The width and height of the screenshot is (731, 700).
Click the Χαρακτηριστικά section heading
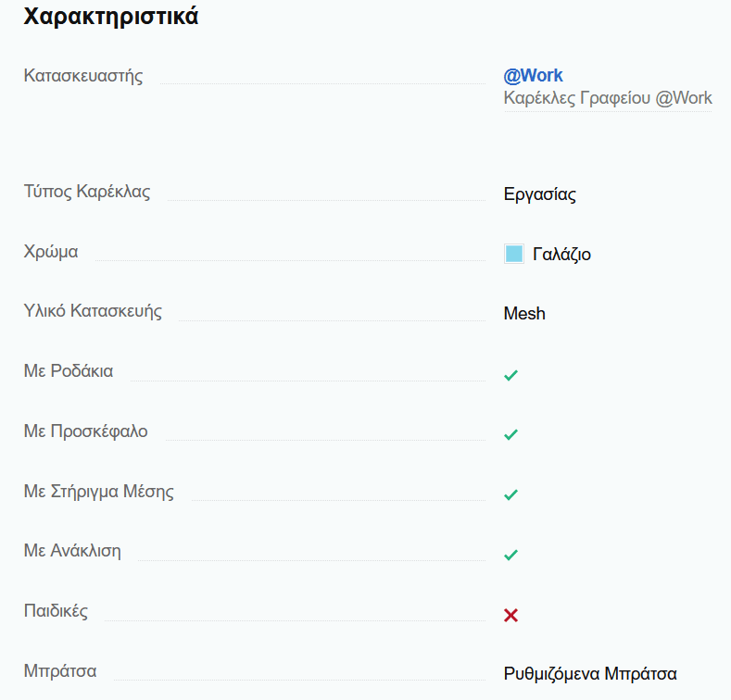point(111,17)
